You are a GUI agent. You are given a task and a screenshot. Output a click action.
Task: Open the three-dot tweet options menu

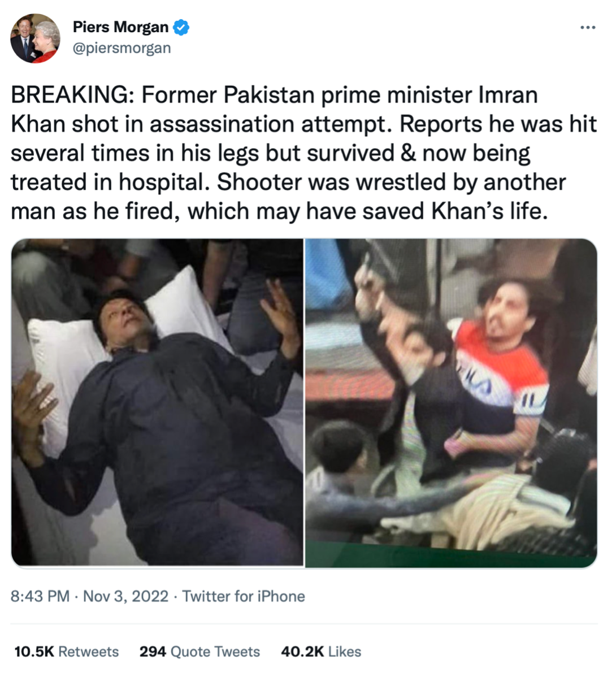[588, 28]
